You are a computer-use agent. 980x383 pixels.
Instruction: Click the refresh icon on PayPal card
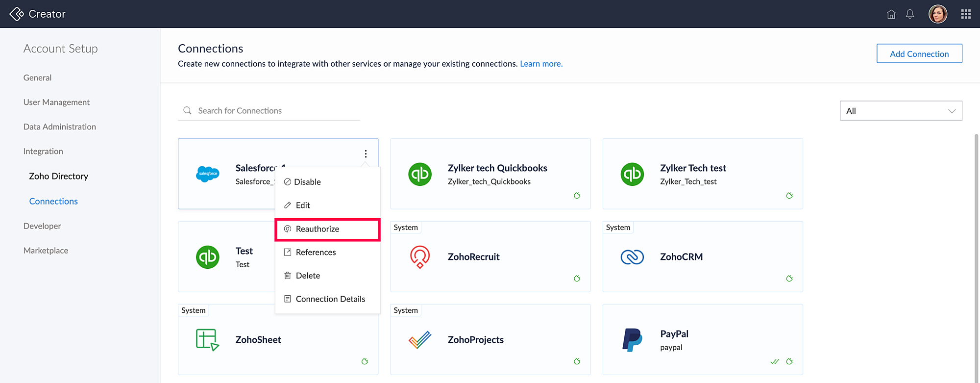[x=789, y=361]
